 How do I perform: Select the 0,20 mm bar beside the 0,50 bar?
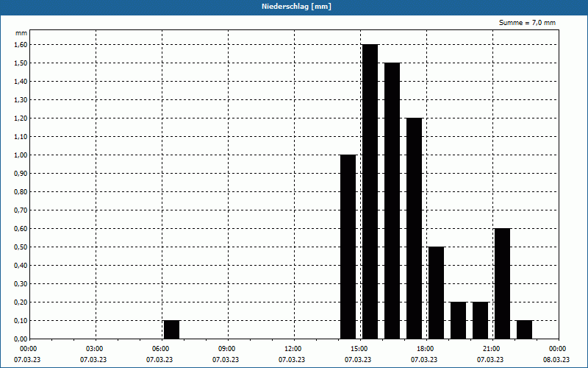pos(458,320)
